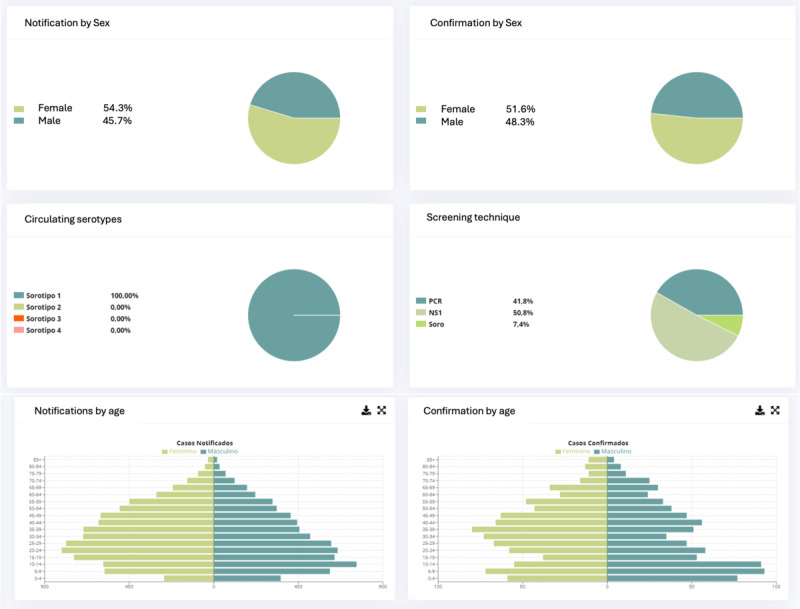
Task: Click the "0,00%" value for Sorotipo 3
Action: [x=120, y=319]
